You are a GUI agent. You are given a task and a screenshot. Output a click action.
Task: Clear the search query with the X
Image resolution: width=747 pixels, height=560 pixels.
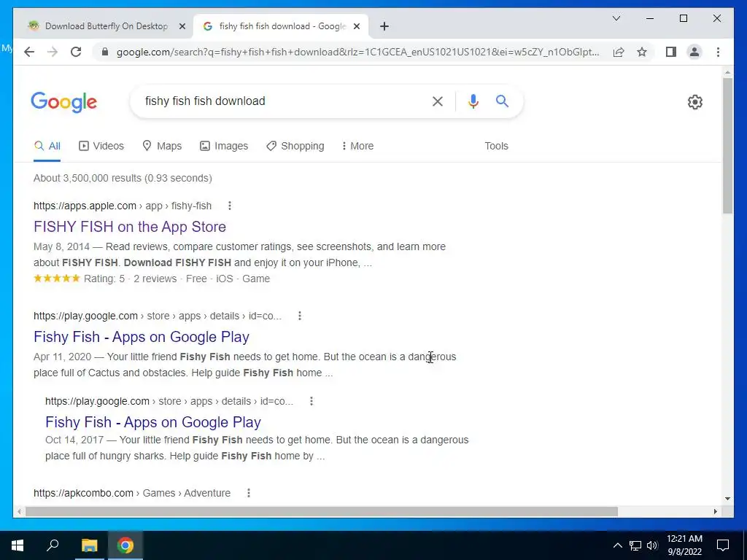[438, 101]
